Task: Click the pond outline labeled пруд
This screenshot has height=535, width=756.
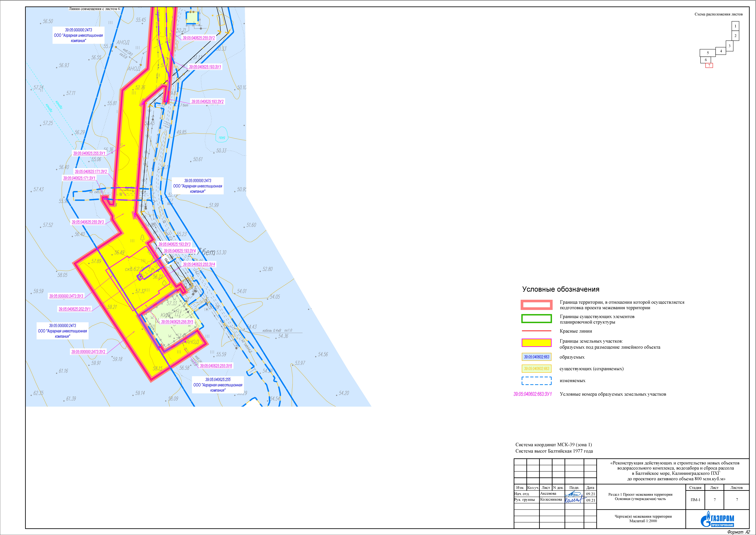Action: click(222, 134)
